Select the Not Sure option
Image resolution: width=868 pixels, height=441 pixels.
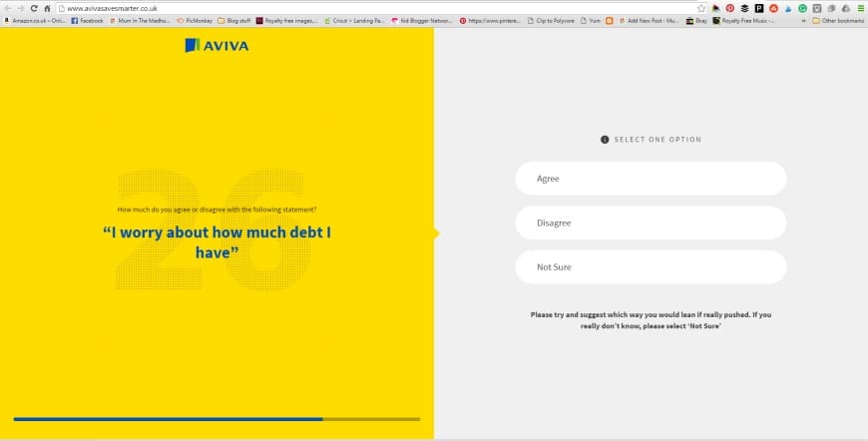(x=651, y=267)
